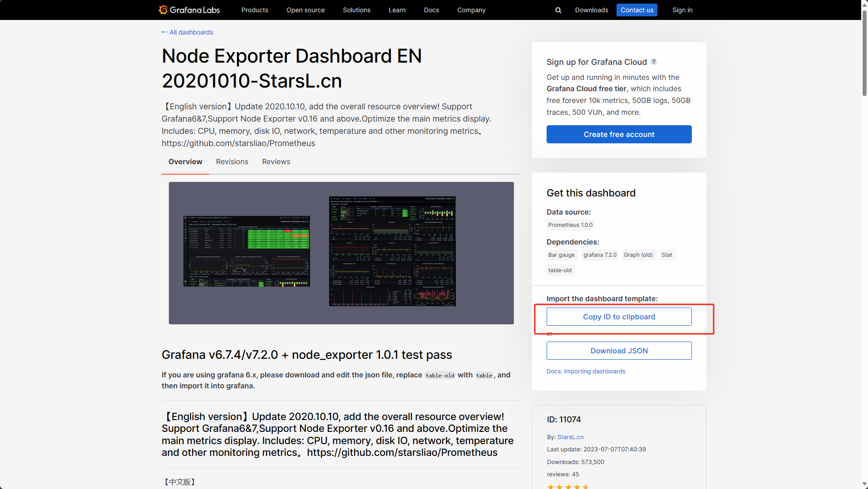Click the Graph (old) dependency tag
The width and height of the screenshot is (868, 489).
pyautogui.click(x=638, y=255)
